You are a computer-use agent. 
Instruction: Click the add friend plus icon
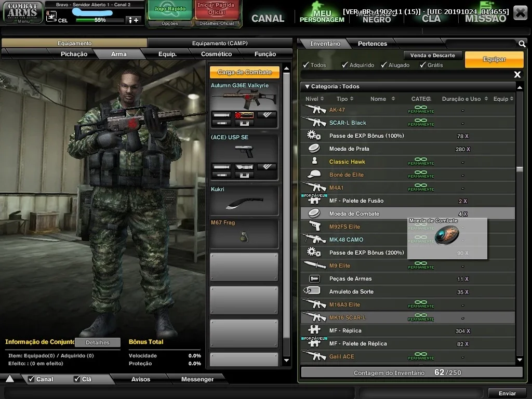tap(134, 20)
